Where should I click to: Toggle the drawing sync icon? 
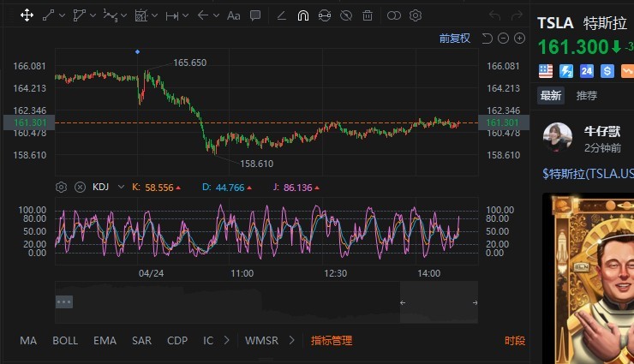coord(324,15)
